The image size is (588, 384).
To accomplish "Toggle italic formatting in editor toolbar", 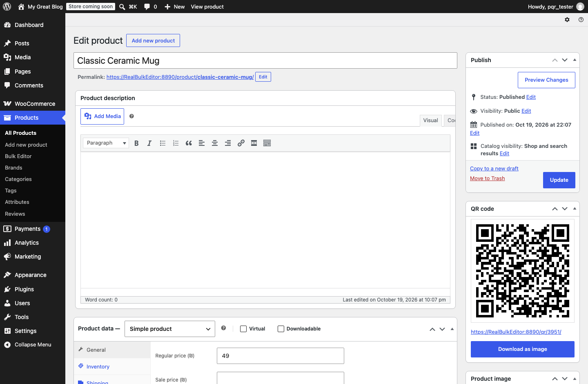I will click(149, 143).
